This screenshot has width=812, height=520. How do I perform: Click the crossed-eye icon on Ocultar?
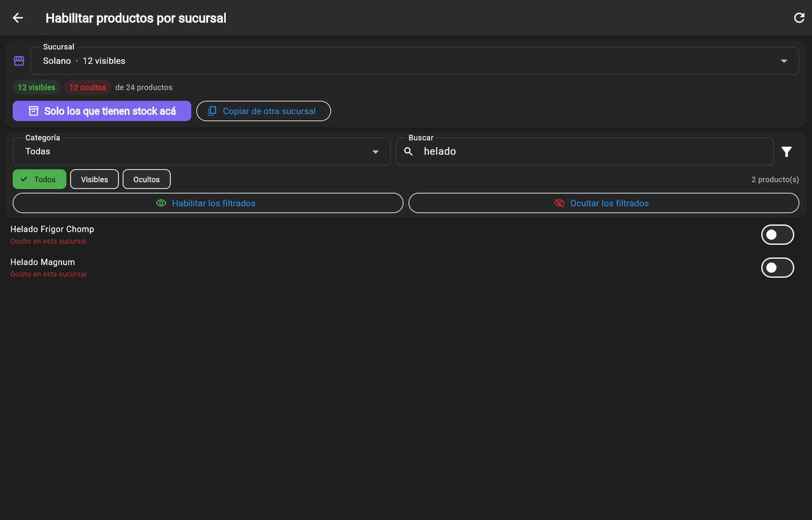tap(559, 203)
